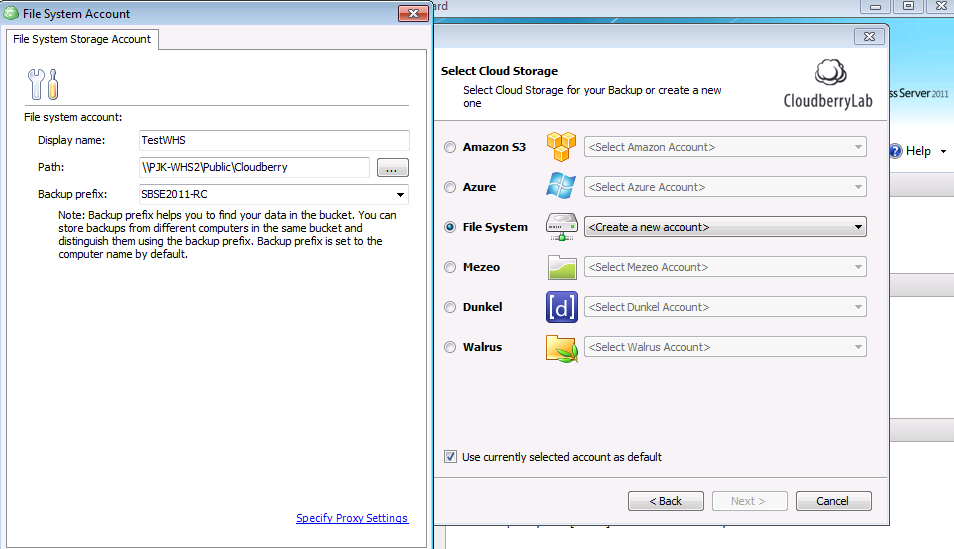
Task: Click the Display name input field
Action: tap(274, 140)
